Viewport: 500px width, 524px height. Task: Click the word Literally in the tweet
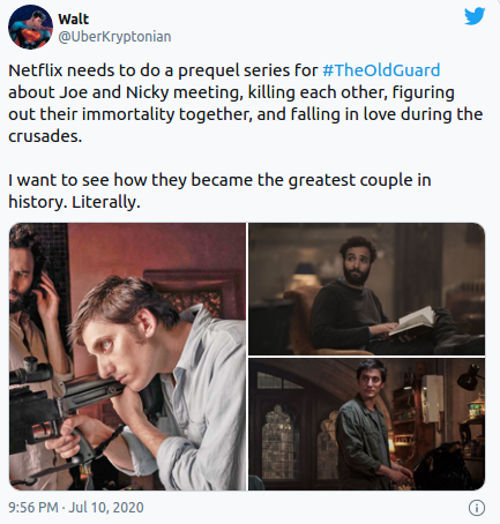coord(106,202)
